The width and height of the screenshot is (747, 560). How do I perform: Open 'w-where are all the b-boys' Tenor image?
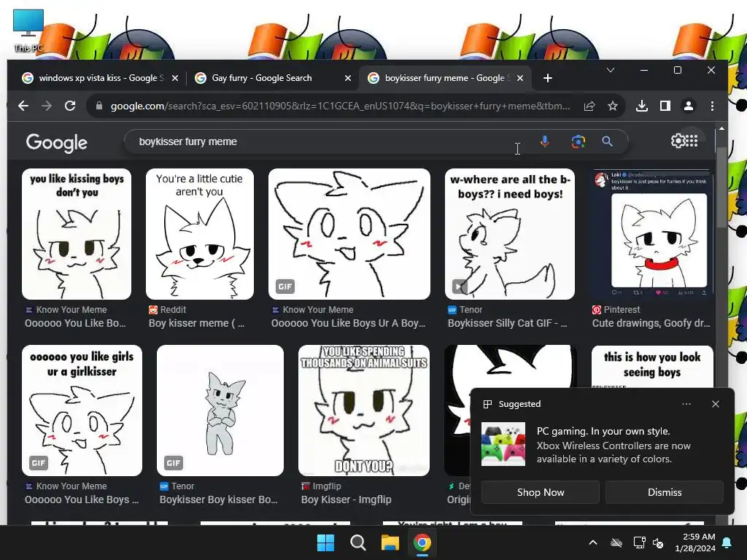click(x=510, y=234)
